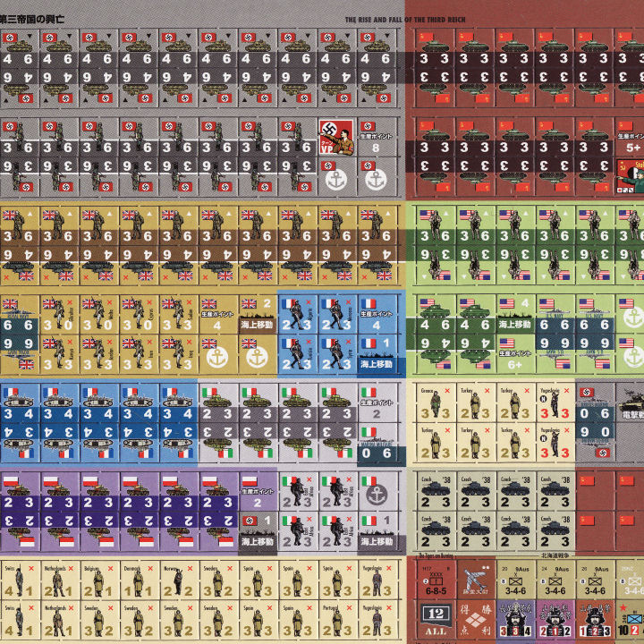Viewport: 644px width, 644px height.
Task: Click the Italian fleet 0 6 counter
Action: [376, 443]
